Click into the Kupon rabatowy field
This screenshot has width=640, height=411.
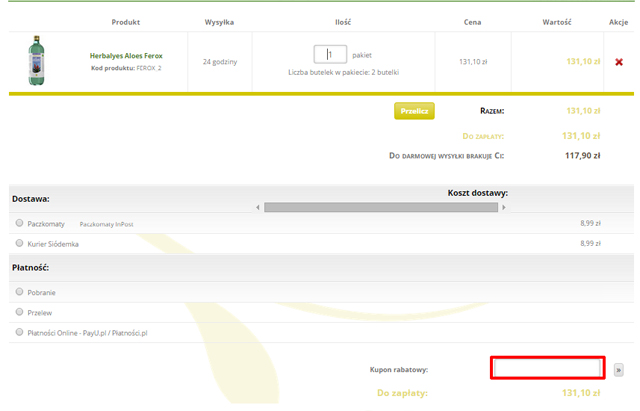(547, 369)
